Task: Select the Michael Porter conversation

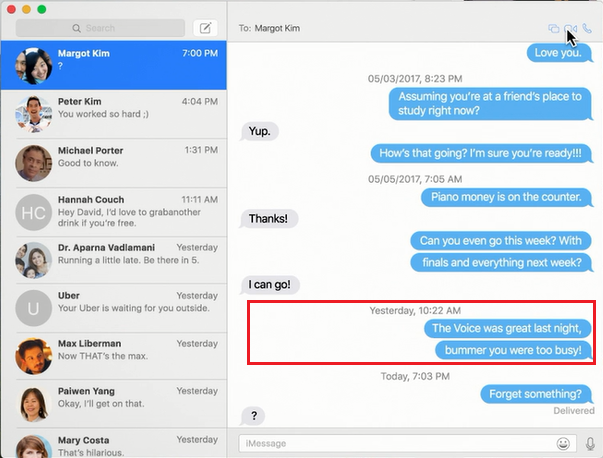Action: pos(114,163)
